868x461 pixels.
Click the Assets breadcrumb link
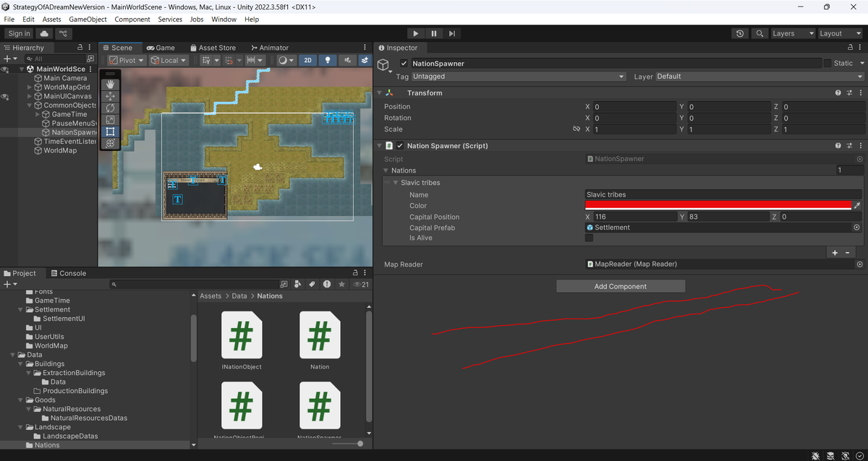click(x=210, y=296)
